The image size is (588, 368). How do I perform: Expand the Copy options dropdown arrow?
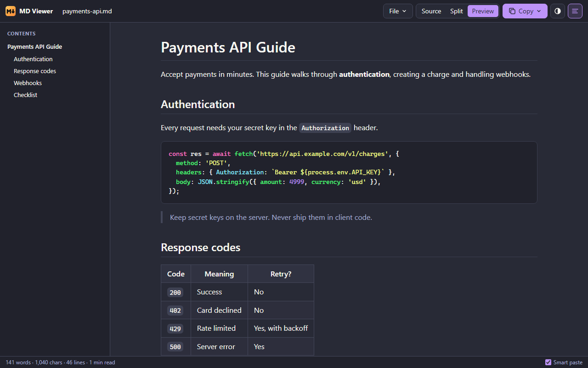pos(539,11)
